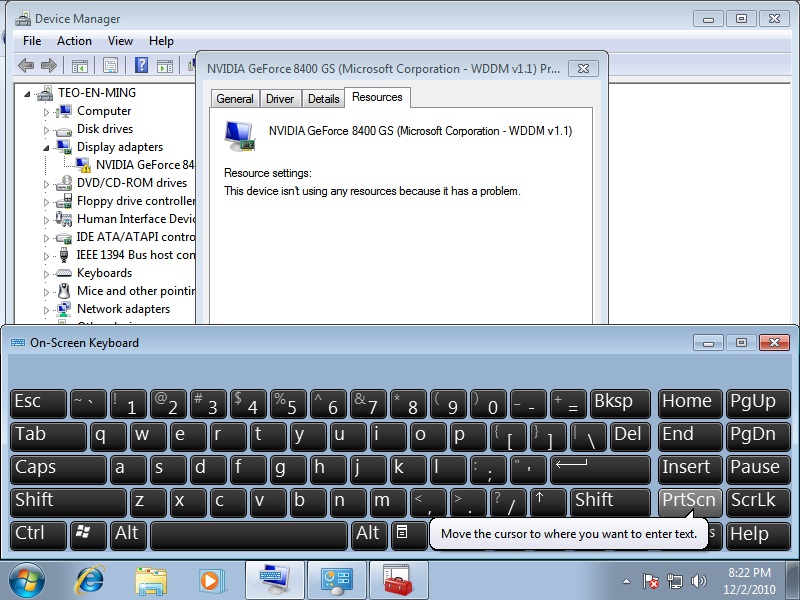Image resolution: width=800 pixels, height=600 pixels.
Task: Click the Back arrow in Device Manager toolbar
Action: tap(26, 66)
